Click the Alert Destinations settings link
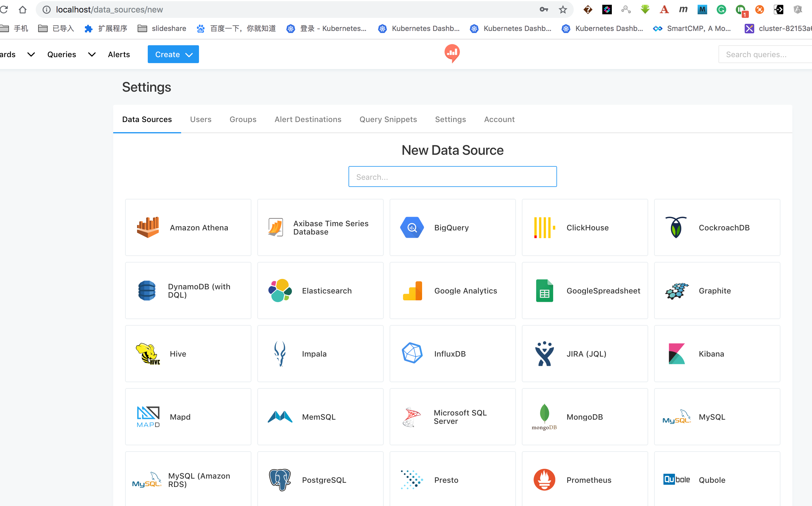This screenshot has width=812, height=506. 308,119
